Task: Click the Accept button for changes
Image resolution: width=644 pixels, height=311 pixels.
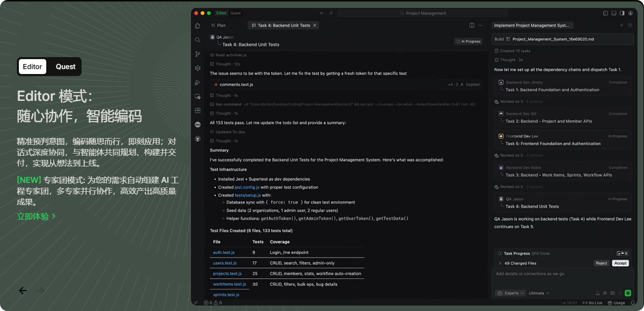Action: pos(620,263)
